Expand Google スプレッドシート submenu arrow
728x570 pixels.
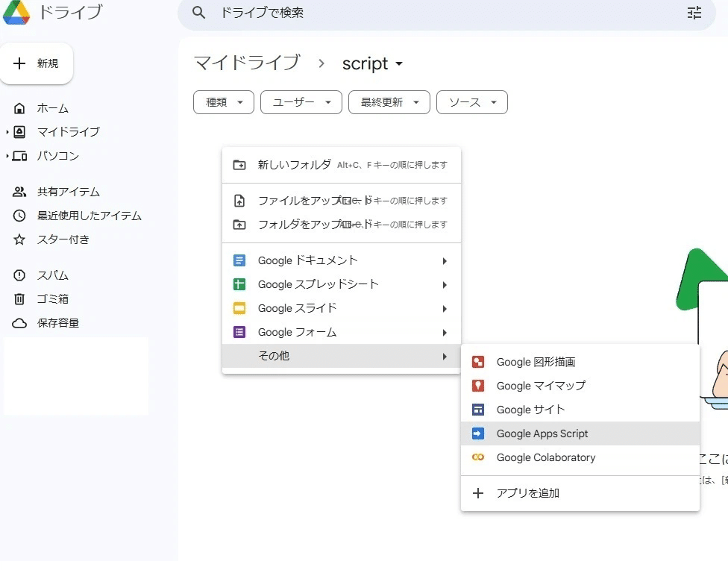445,285
